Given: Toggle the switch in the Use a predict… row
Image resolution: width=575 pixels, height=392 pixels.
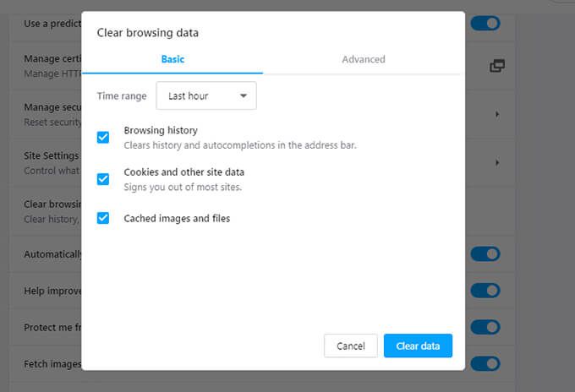Looking at the screenshot, I should (485, 23).
